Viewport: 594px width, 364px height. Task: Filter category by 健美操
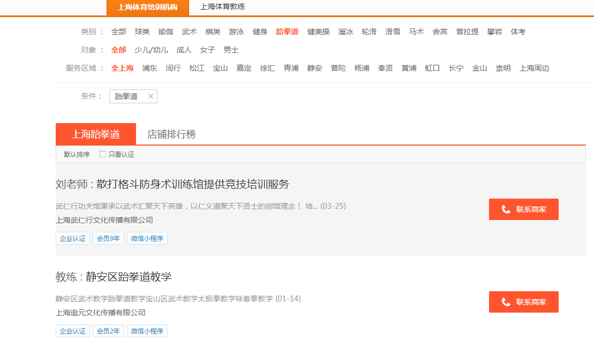318,32
